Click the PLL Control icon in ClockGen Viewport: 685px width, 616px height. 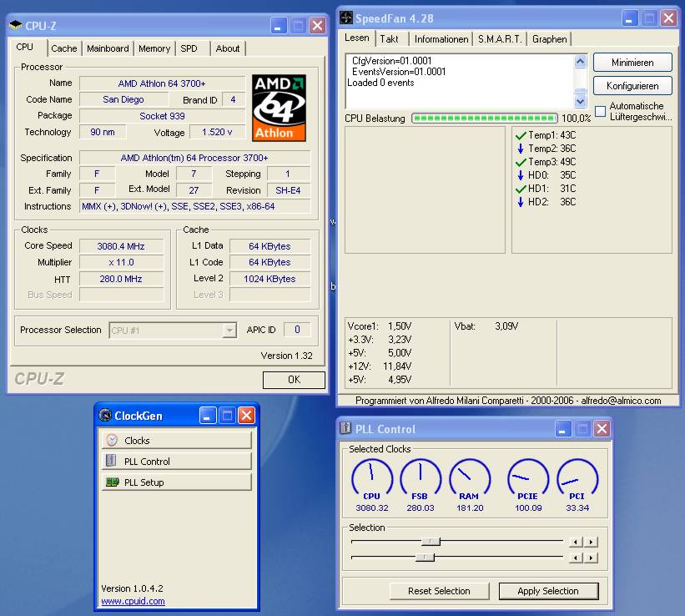coord(111,461)
